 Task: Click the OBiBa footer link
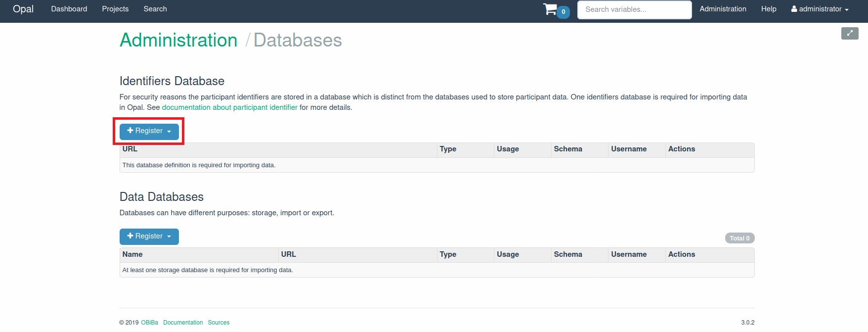point(149,323)
